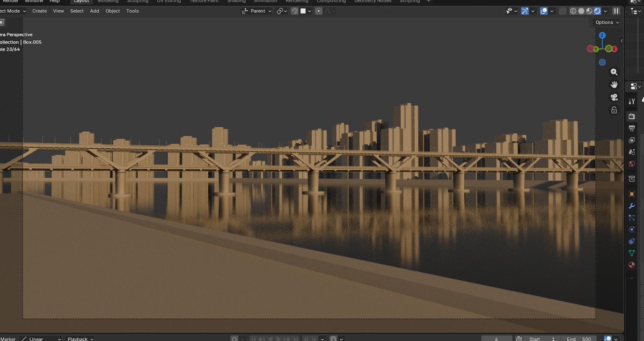Viewport: 644px width, 341px height.
Task: Open object visibility and selectability dropdown
Action: point(511,11)
